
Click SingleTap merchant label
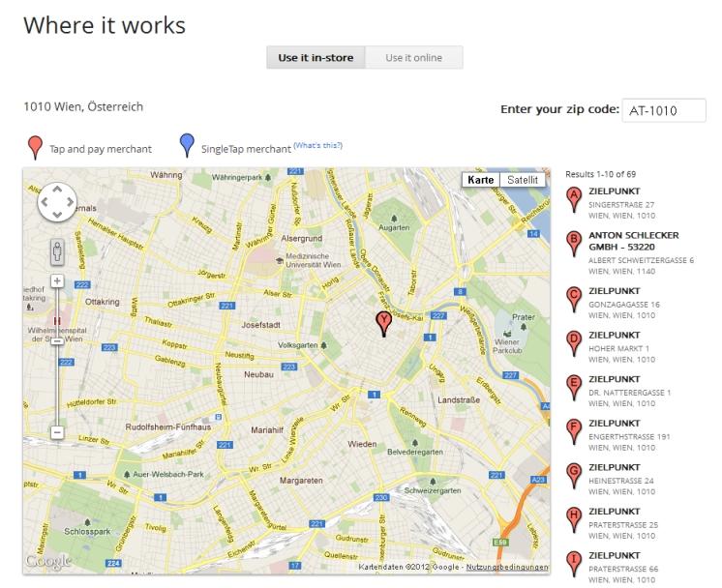246,149
